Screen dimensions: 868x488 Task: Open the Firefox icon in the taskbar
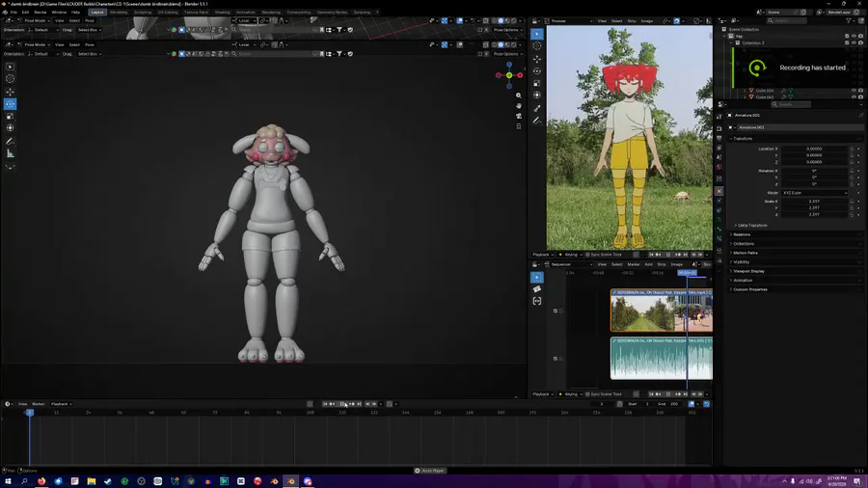pyautogui.click(x=41, y=480)
